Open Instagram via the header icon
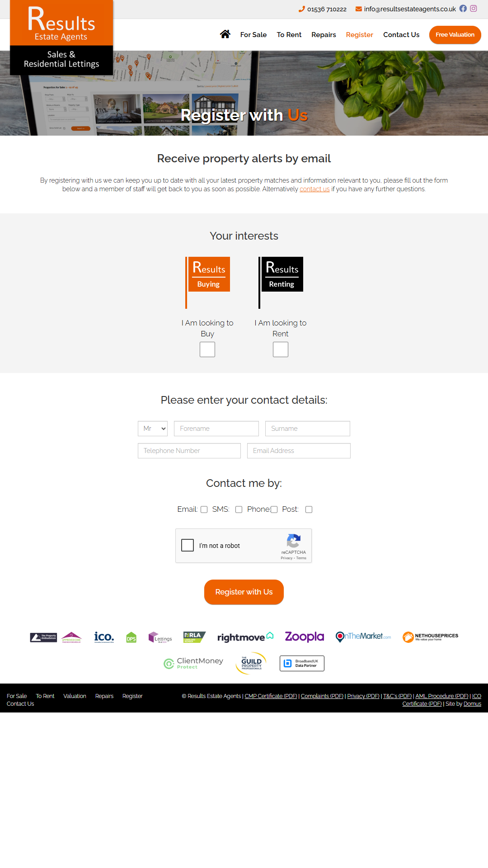Screen dimensions: 488x868 click(474, 9)
